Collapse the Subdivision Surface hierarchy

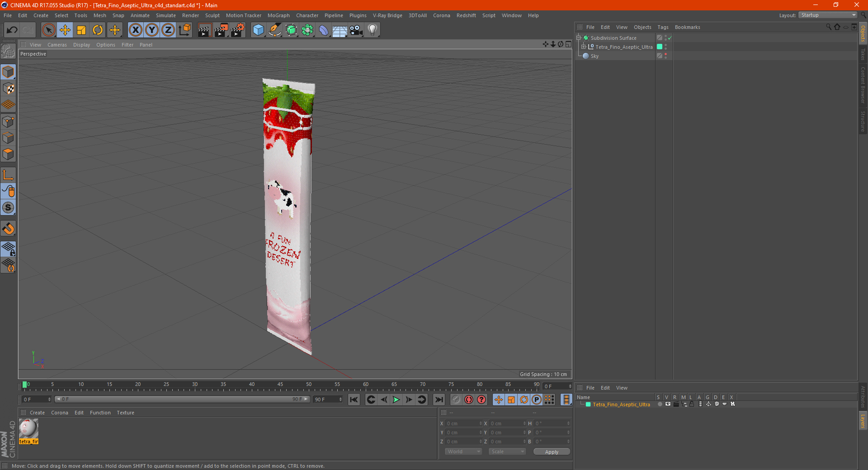pos(579,38)
